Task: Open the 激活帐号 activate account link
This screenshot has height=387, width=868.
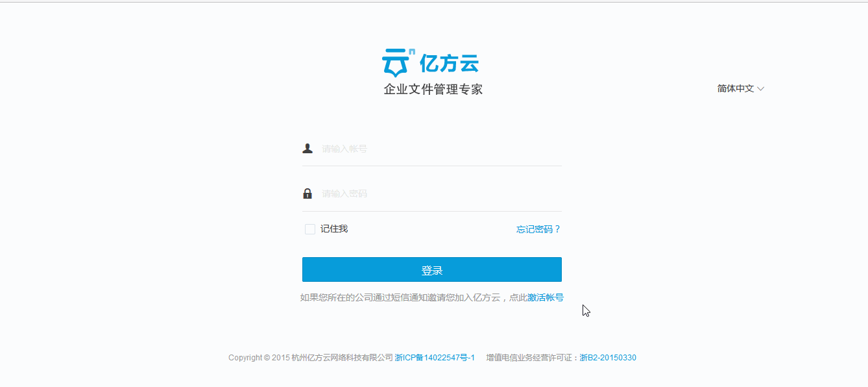Action: (x=546, y=297)
